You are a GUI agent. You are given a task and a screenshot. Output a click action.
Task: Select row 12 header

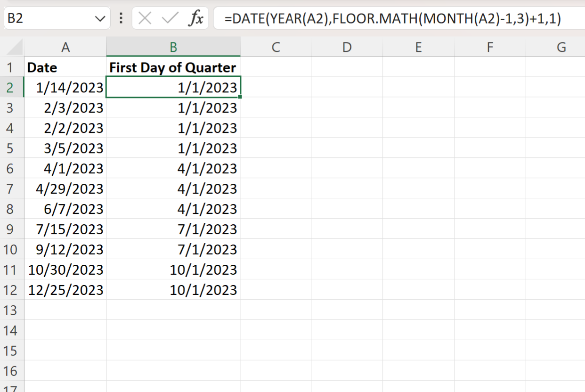pos(12,290)
